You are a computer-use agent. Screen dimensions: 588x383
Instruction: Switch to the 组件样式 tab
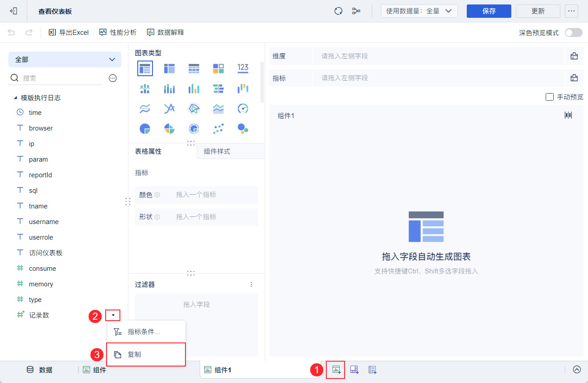[230, 151]
